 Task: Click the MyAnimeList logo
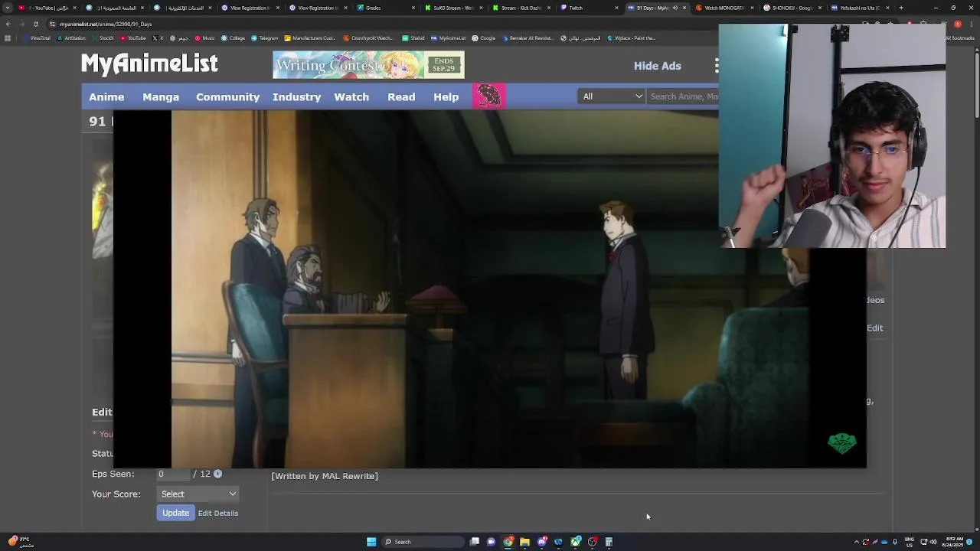click(149, 64)
